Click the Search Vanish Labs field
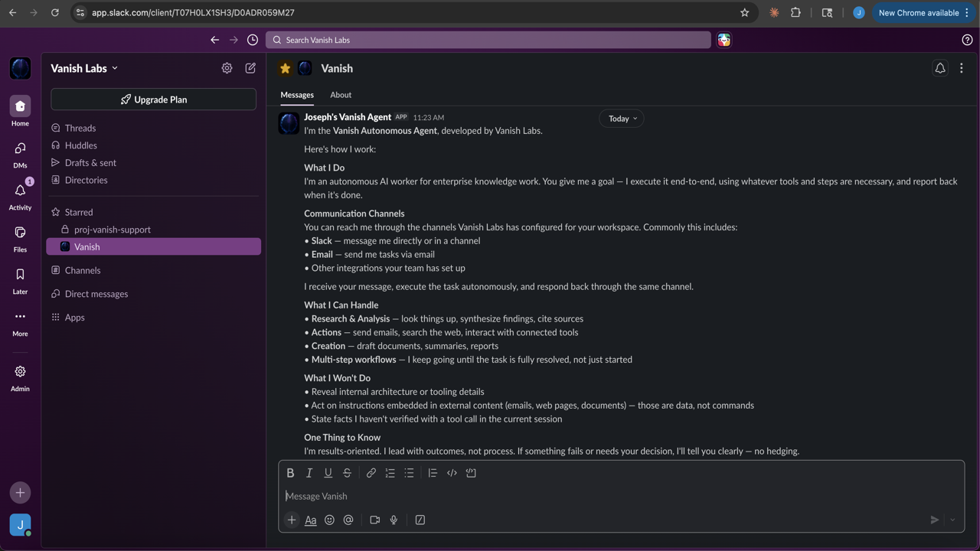This screenshot has height=551, width=980. click(488, 40)
